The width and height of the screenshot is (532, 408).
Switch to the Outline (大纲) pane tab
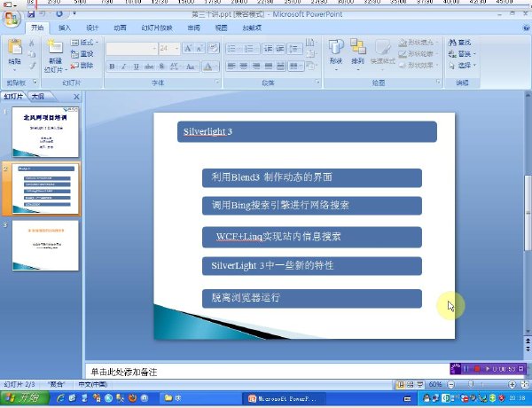pos(38,97)
